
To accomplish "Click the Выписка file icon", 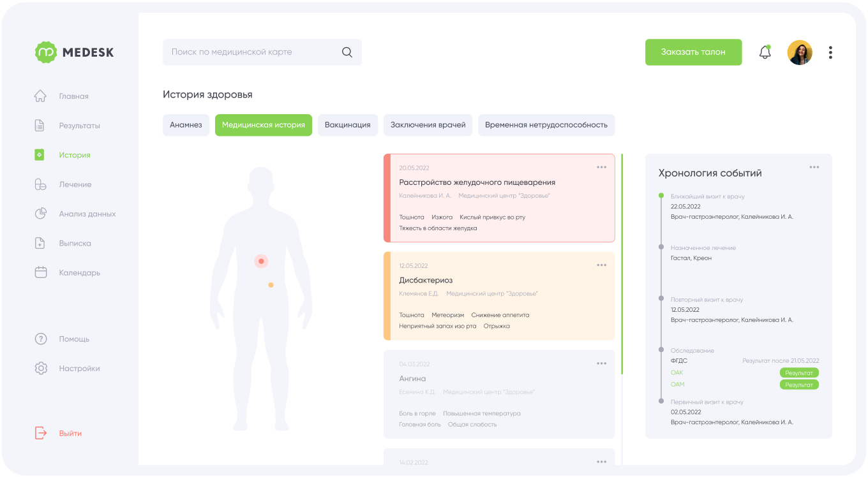I will pyautogui.click(x=40, y=243).
